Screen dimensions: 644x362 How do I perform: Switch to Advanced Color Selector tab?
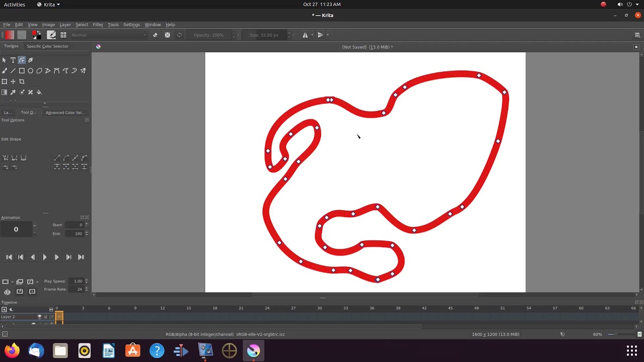(65, 113)
